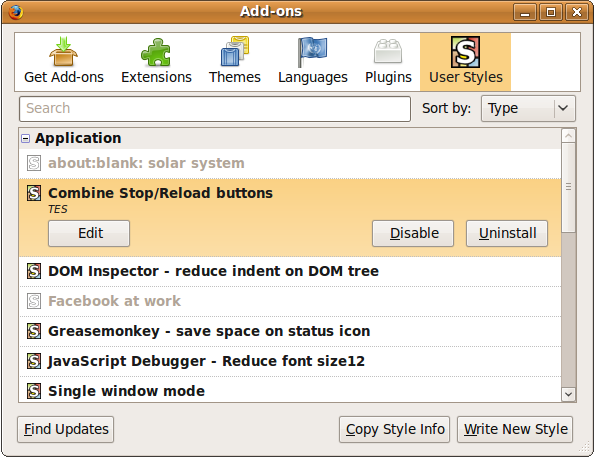This screenshot has height=457, width=594.
Task: Uninstall the Combine Stop/Reload buttons style
Action: [x=507, y=233]
